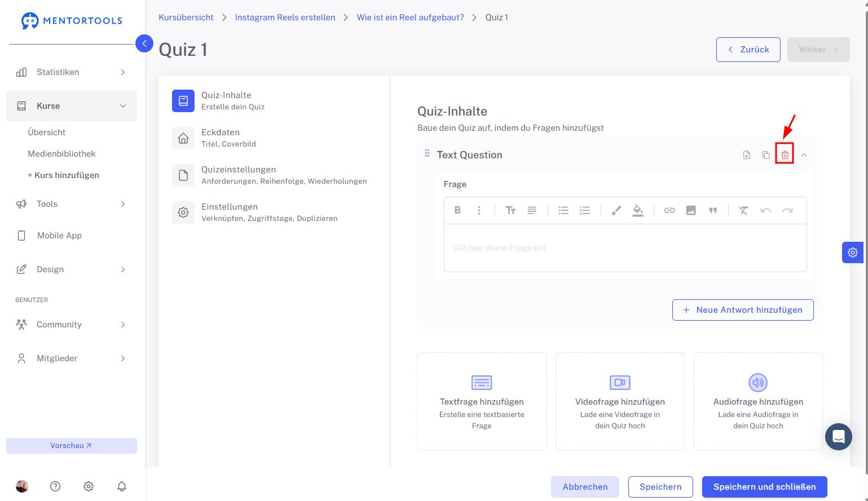The image size is (868, 501).
Task: Click Speichern und schließen
Action: (x=764, y=487)
